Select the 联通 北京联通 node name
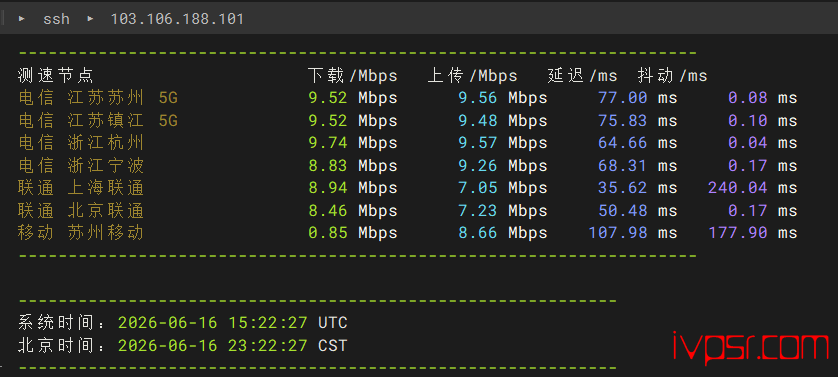 [81, 210]
